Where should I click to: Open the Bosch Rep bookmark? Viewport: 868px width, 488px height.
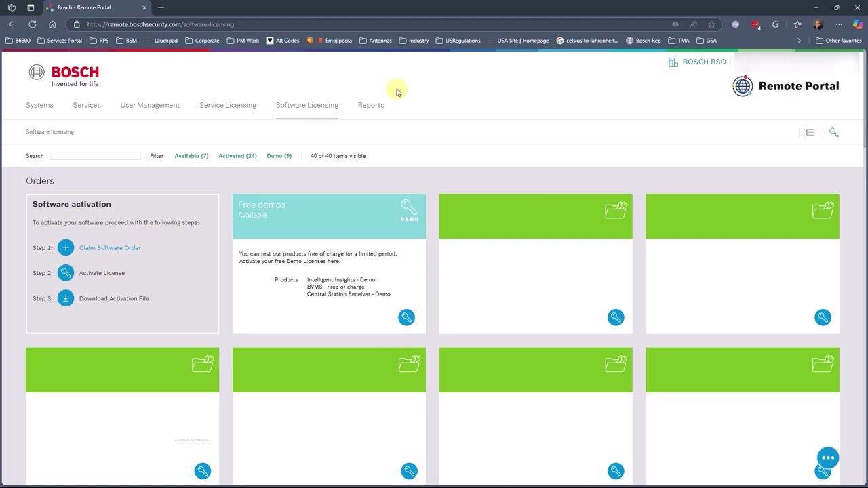pos(643,41)
